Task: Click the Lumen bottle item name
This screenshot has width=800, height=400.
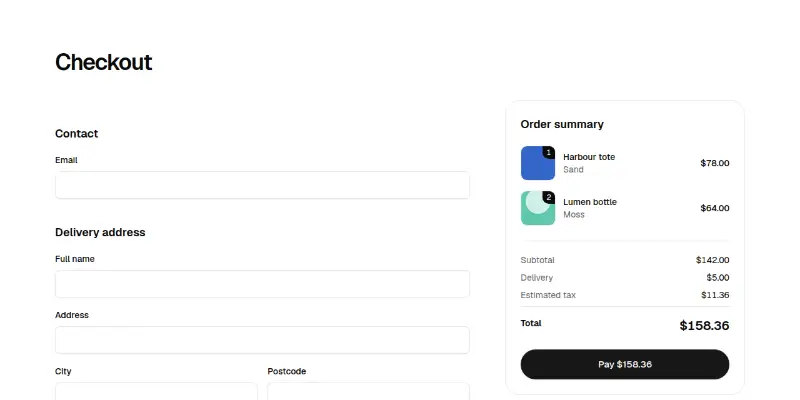Action: tap(590, 202)
